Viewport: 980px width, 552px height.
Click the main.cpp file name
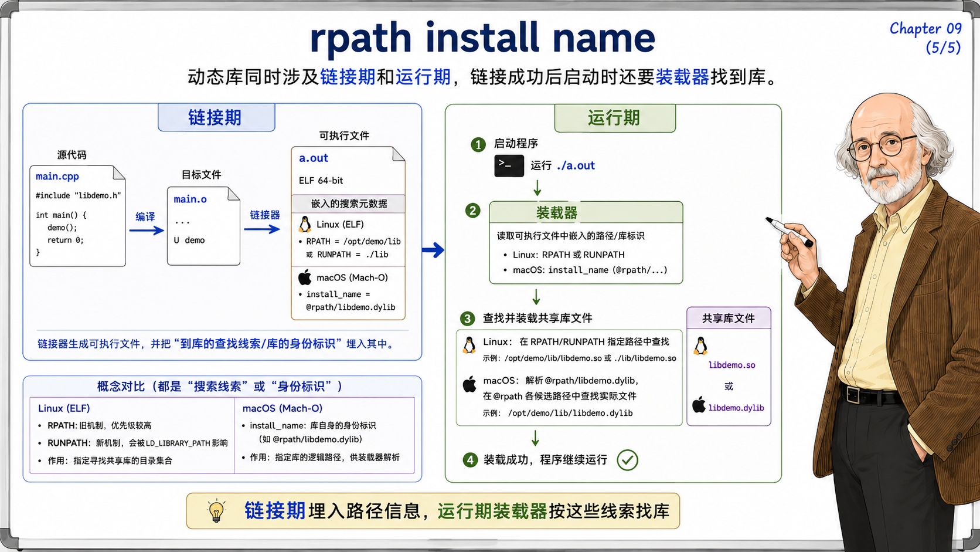coord(57,176)
